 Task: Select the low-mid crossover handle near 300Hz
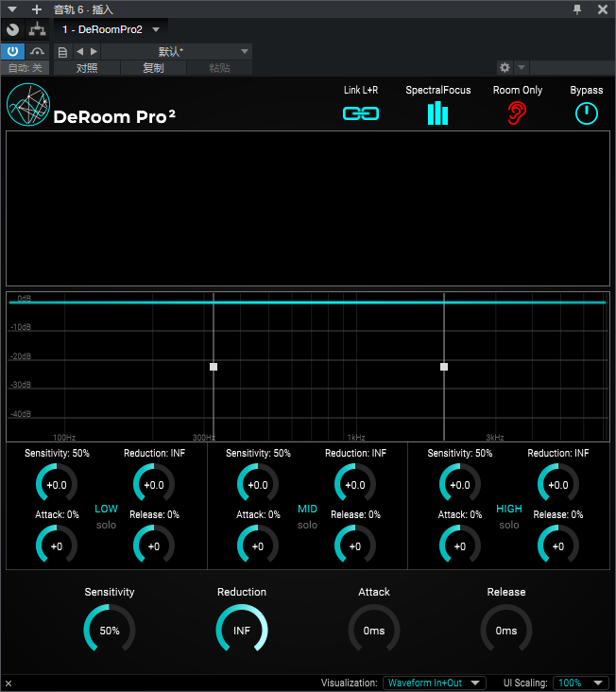pos(214,367)
